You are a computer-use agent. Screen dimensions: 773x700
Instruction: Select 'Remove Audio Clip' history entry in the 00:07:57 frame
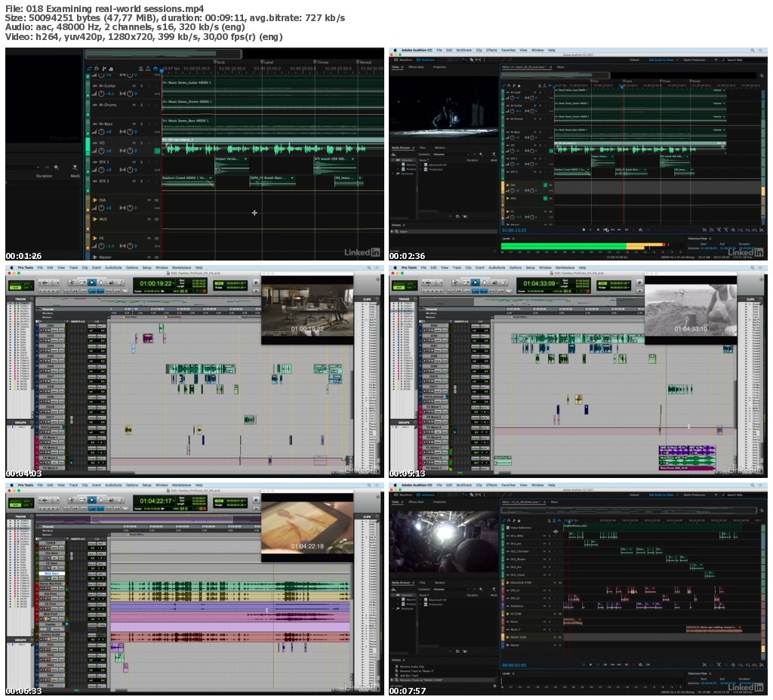pyautogui.click(x=411, y=667)
